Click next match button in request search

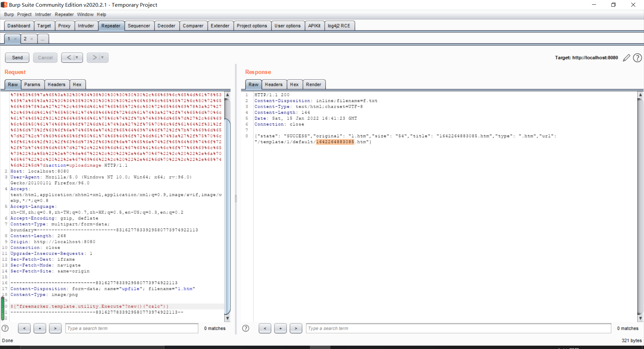click(55, 328)
